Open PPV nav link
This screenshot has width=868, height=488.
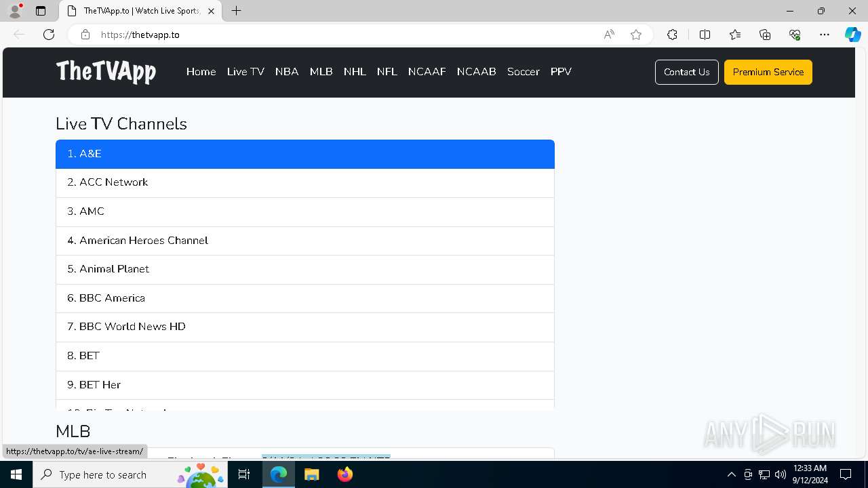click(561, 72)
